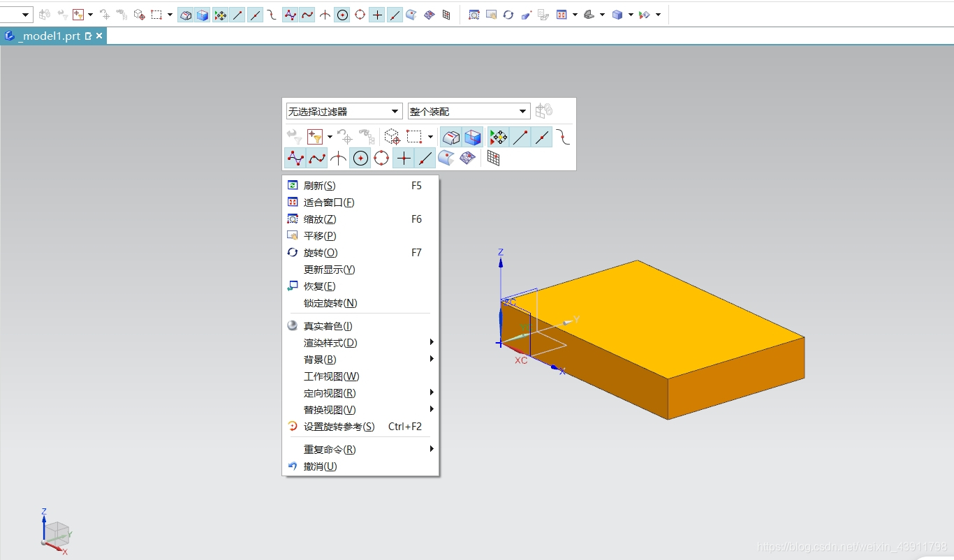Screen dimensions: 954x560
Task: Close the _model1.prt tab
Action: click(99, 36)
